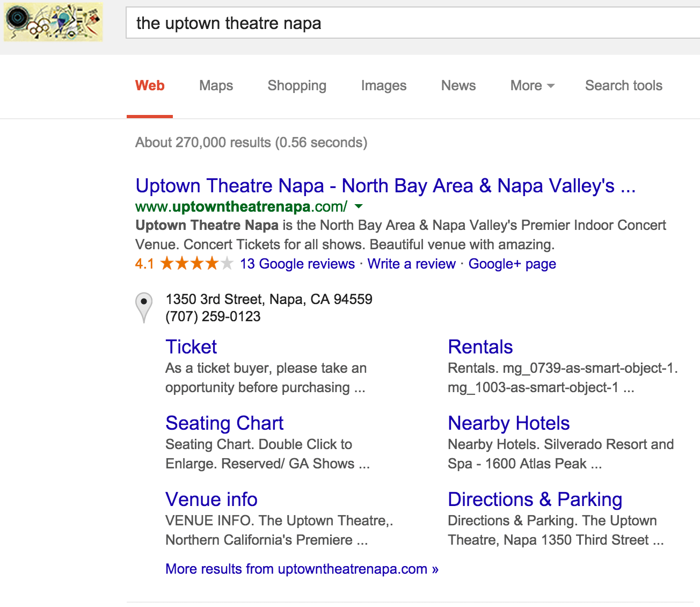The width and height of the screenshot is (700, 607).
Task: Open the Seating Chart sitelink
Action: tap(224, 423)
